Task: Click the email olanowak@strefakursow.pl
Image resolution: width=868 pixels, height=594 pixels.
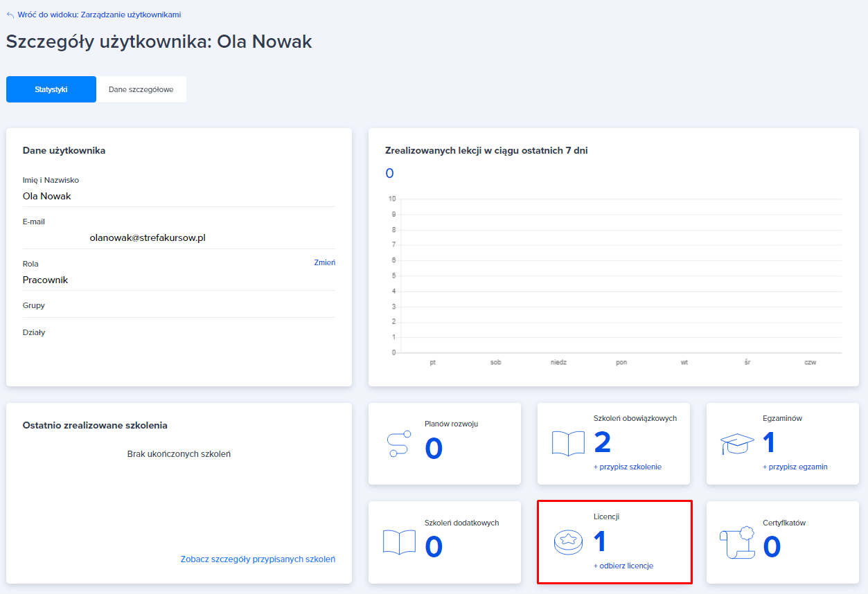Action: coord(148,237)
